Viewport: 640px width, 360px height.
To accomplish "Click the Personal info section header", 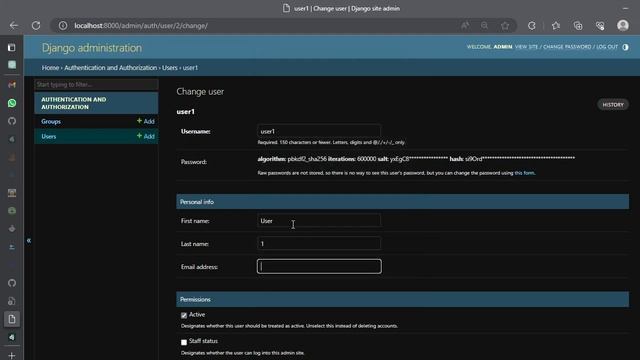I will (402, 202).
